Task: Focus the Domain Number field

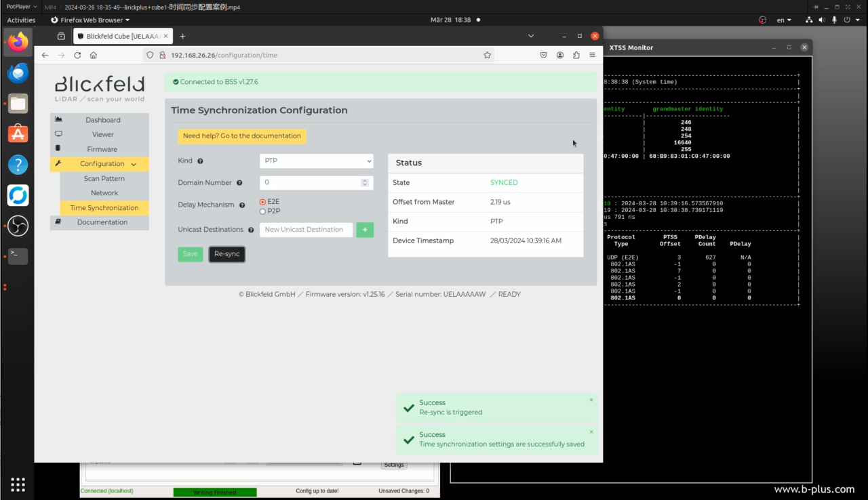Action: click(317, 183)
